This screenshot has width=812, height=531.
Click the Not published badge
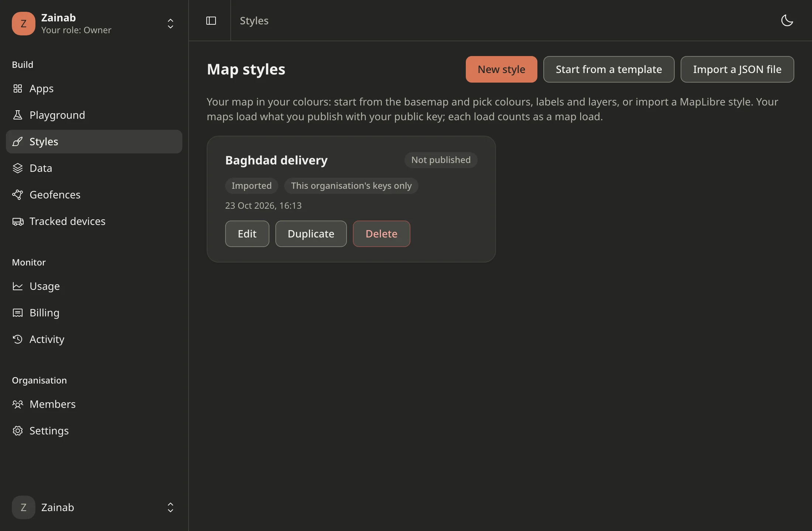point(441,160)
